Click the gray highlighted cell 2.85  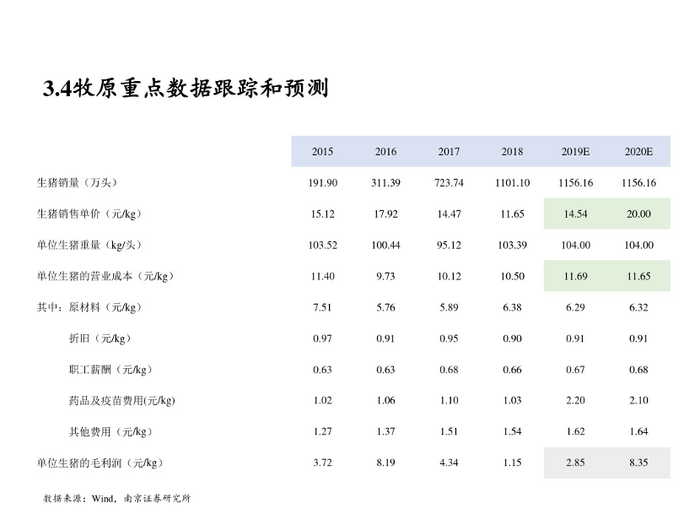(x=575, y=462)
